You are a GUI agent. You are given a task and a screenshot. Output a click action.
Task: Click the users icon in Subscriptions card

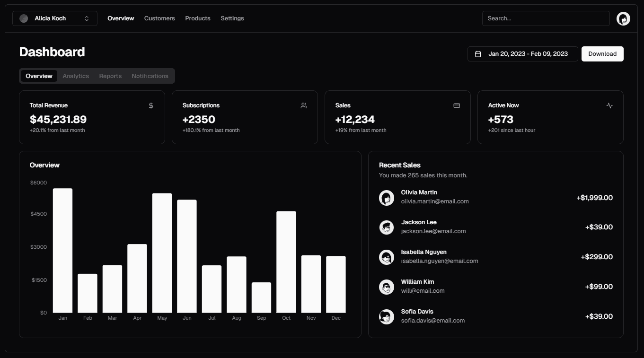coord(304,105)
